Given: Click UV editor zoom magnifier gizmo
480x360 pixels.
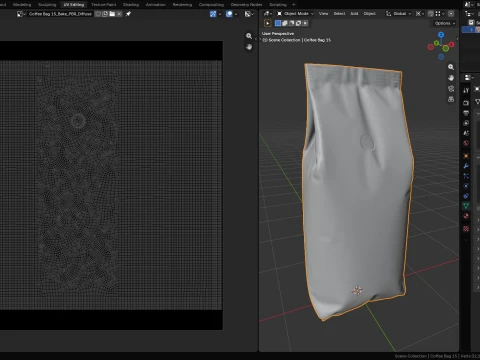Looking at the screenshot, I should point(249,36).
